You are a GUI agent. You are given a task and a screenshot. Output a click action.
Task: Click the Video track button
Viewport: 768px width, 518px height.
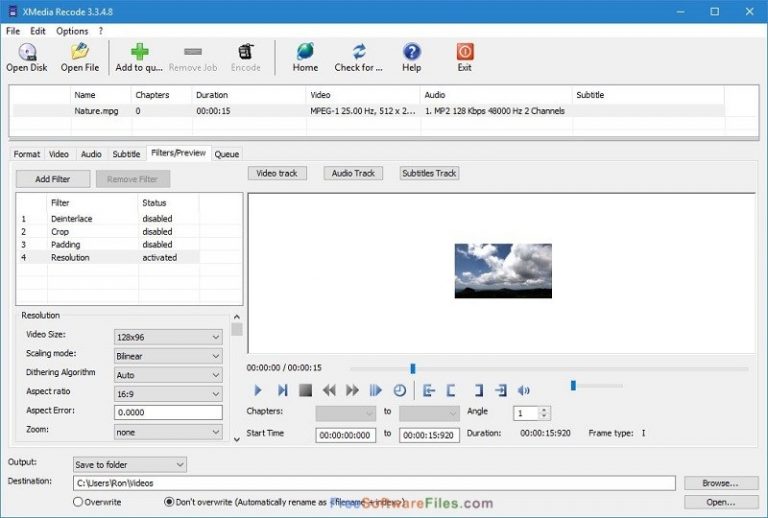pyautogui.click(x=277, y=173)
